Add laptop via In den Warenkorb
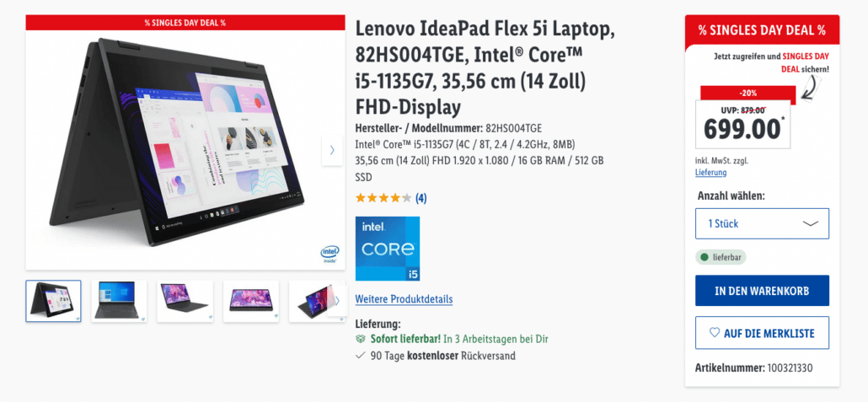The image size is (868, 402). (763, 291)
